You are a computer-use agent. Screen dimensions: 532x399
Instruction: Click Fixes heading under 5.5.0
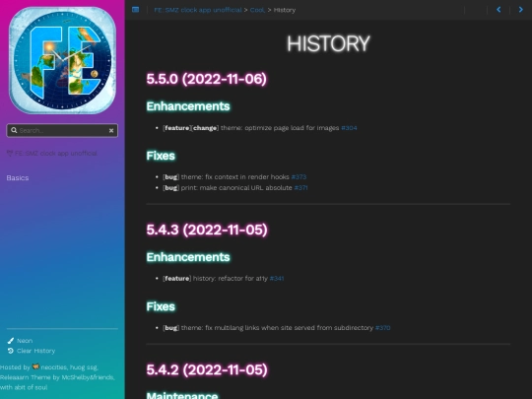161,156
